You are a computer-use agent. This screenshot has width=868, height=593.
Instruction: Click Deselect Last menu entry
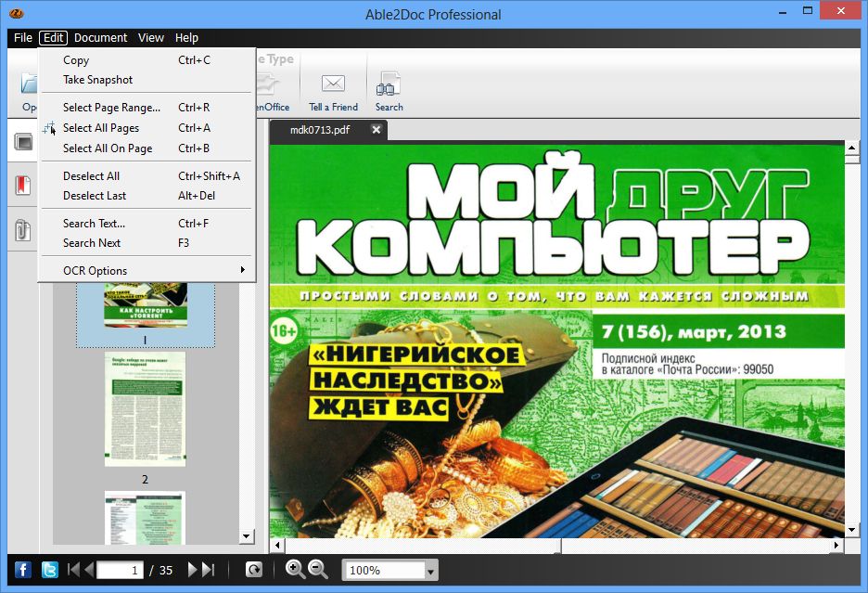147,196
